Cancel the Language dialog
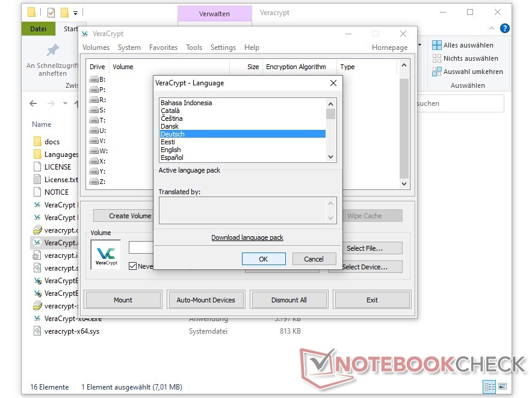 pos(314,259)
